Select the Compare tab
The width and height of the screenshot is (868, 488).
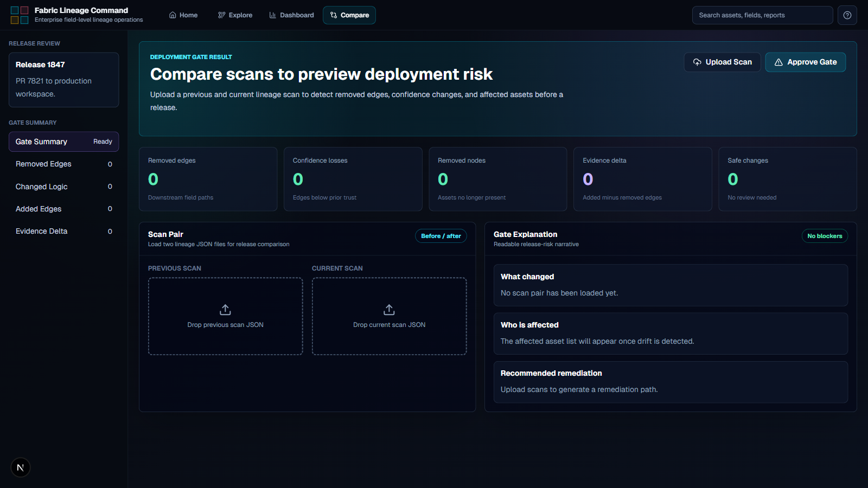point(349,15)
